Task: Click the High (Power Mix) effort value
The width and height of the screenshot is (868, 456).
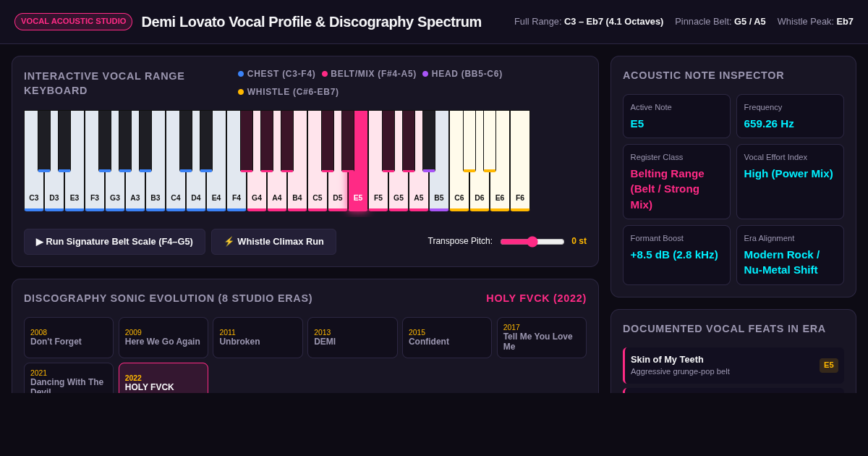Action: tap(788, 174)
